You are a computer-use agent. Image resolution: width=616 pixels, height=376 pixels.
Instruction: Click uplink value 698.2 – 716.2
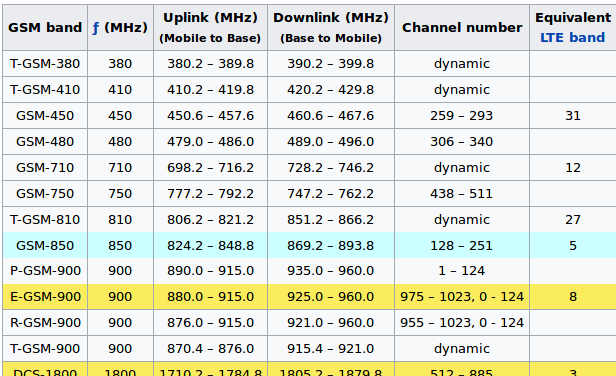tap(210, 167)
